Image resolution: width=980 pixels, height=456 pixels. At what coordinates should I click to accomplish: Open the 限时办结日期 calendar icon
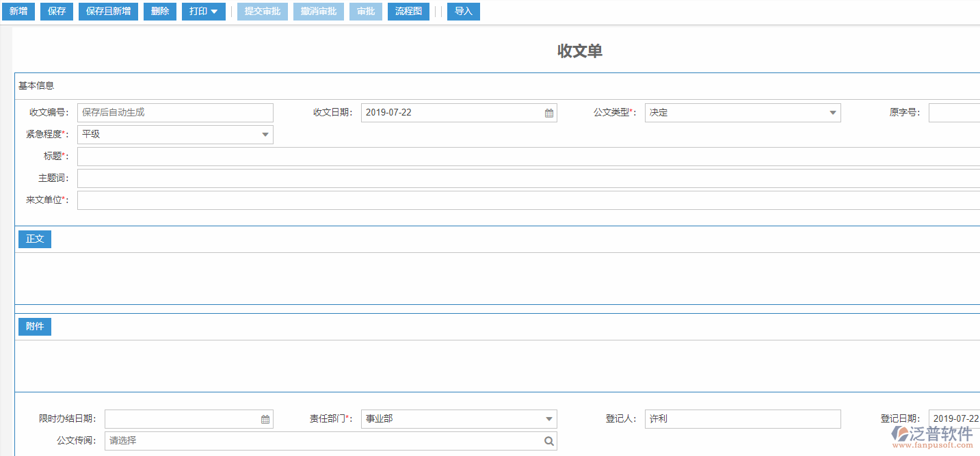(265, 419)
